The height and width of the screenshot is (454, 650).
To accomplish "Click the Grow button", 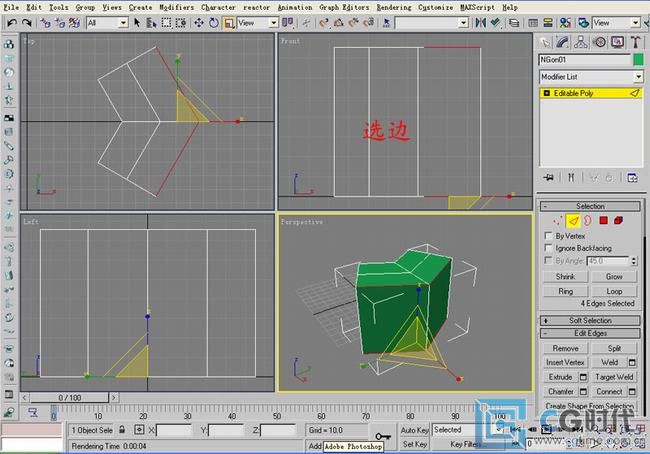I will [x=614, y=277].
